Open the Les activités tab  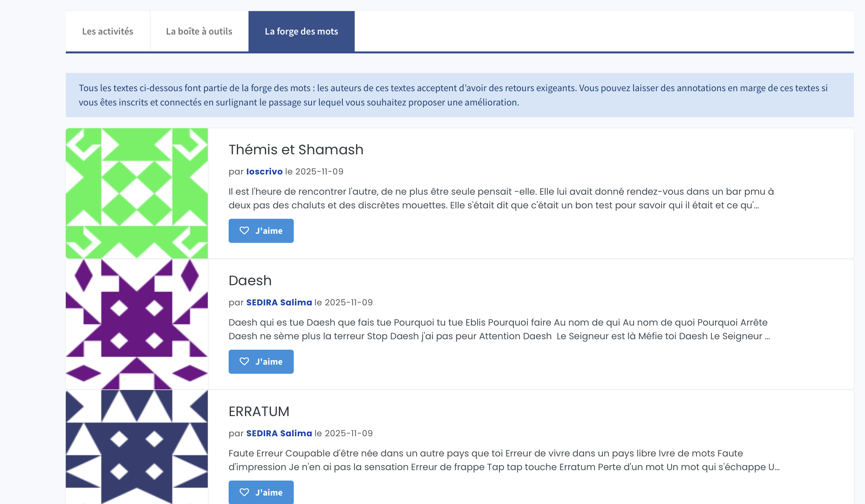(x=107, y=31)
